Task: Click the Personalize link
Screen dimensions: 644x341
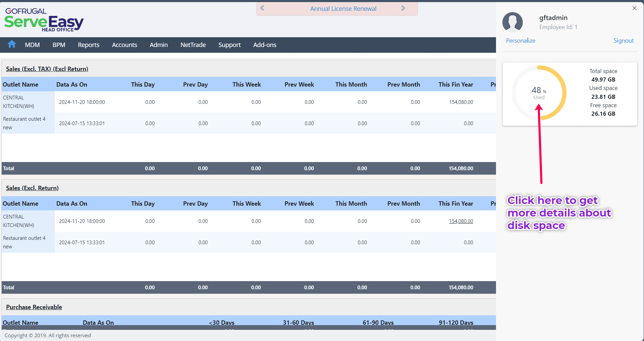Action: coord(521,41)
